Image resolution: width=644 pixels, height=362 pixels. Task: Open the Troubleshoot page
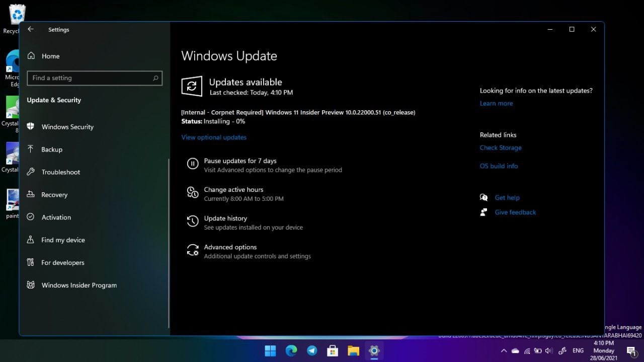(x=61, y=172)
